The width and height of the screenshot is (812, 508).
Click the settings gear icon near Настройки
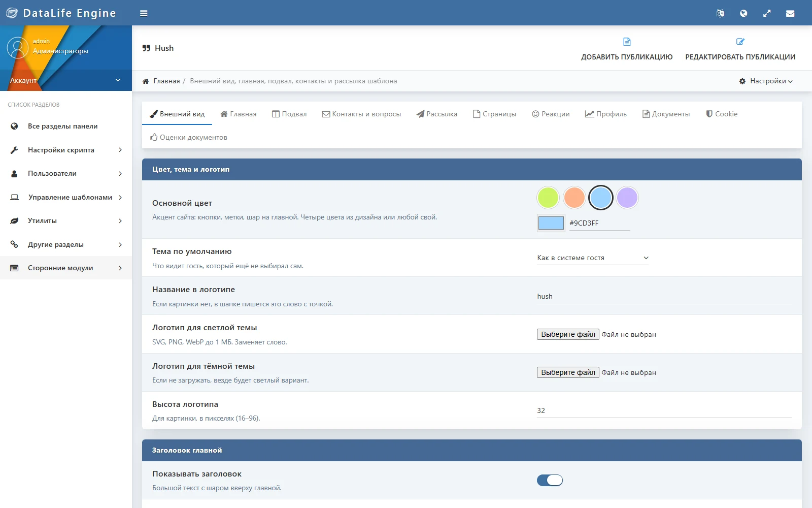pos(742,81)
